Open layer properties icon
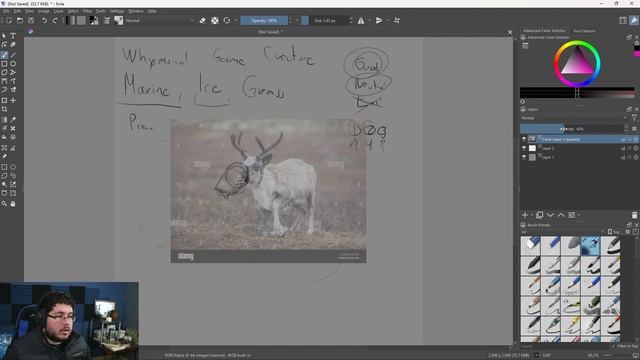This screenshot has height=360, width=640. click(571, 215)
